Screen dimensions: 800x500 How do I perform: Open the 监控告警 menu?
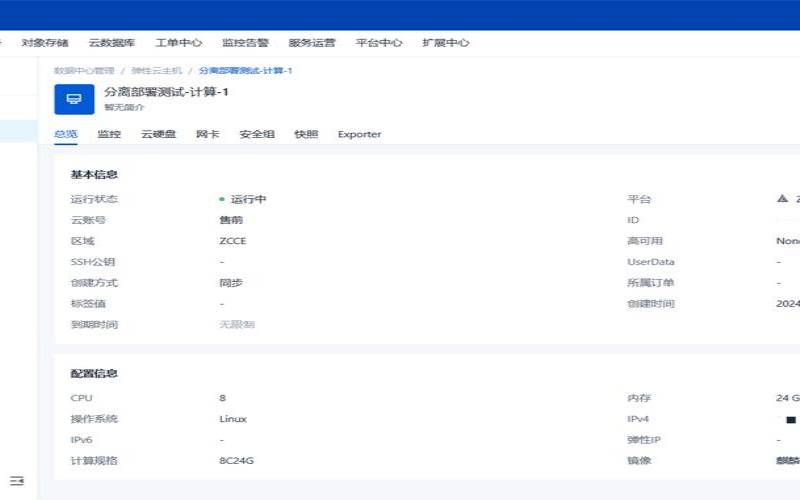click(x=245, y=43)
